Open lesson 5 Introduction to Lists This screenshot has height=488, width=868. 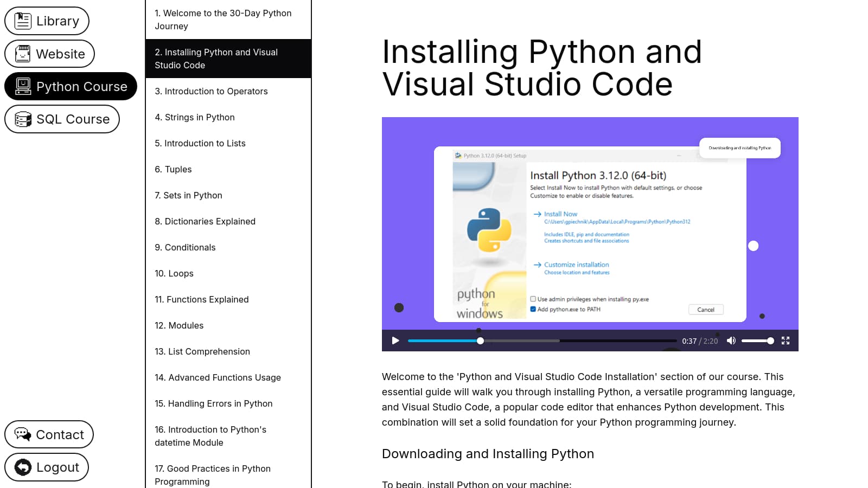tap(228, 143)
